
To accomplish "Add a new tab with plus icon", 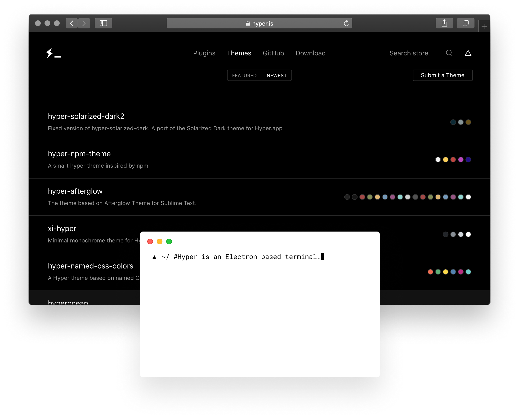I will coord(484,26).
